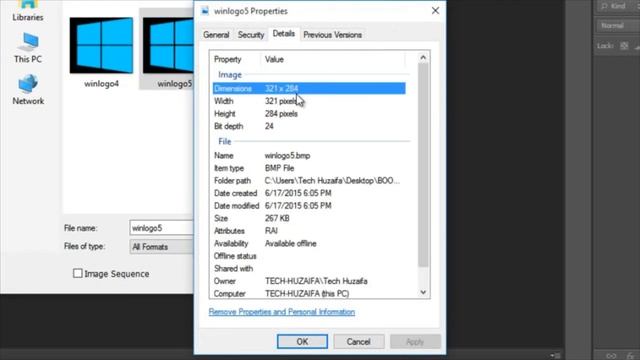Viewport: 640px width, 360px height.
Task: Click the Cancel button
Action: [x=358, y=342]
